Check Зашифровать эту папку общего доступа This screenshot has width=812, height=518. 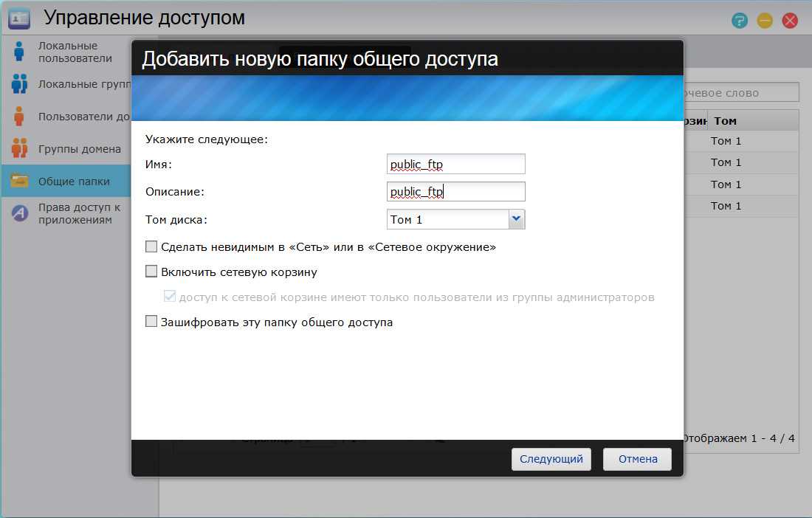pyautogui.click(x=151, y=322)
